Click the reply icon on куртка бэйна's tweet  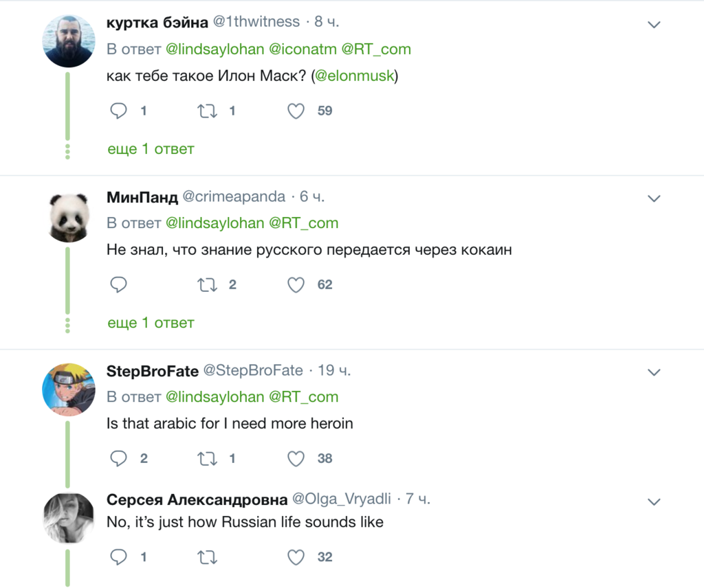pos(118,111)
